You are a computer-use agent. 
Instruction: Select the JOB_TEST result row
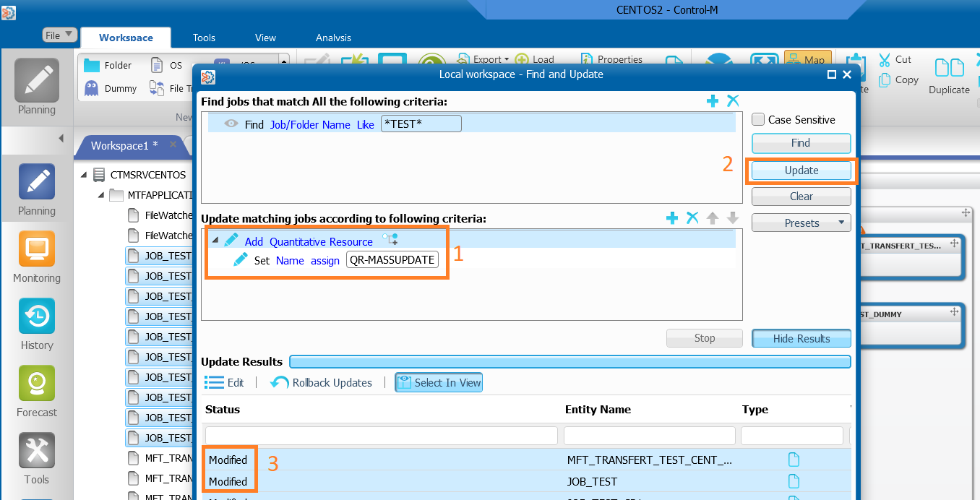pyautogui.click(x=527, y=481)
